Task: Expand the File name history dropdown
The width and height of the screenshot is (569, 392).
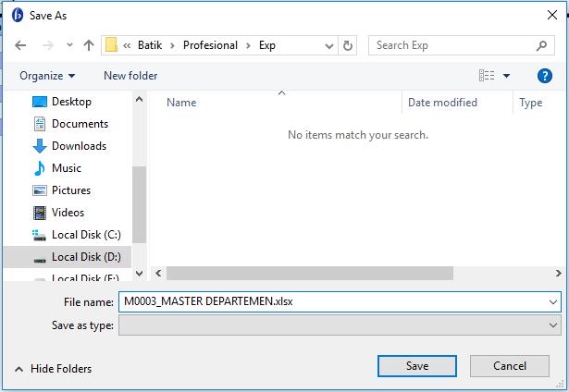Action: pos(553,302)
